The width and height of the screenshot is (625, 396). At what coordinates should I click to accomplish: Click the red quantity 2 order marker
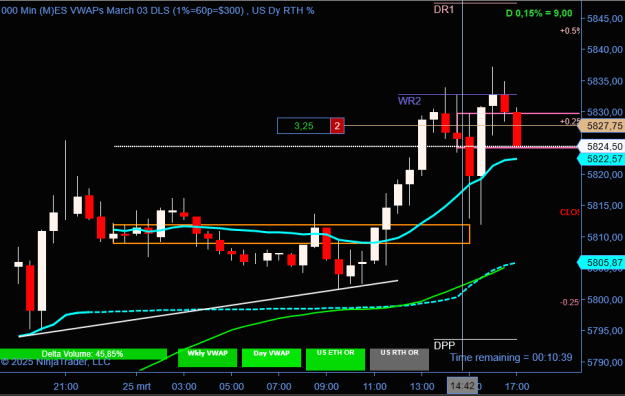click(x=337, y=126)
